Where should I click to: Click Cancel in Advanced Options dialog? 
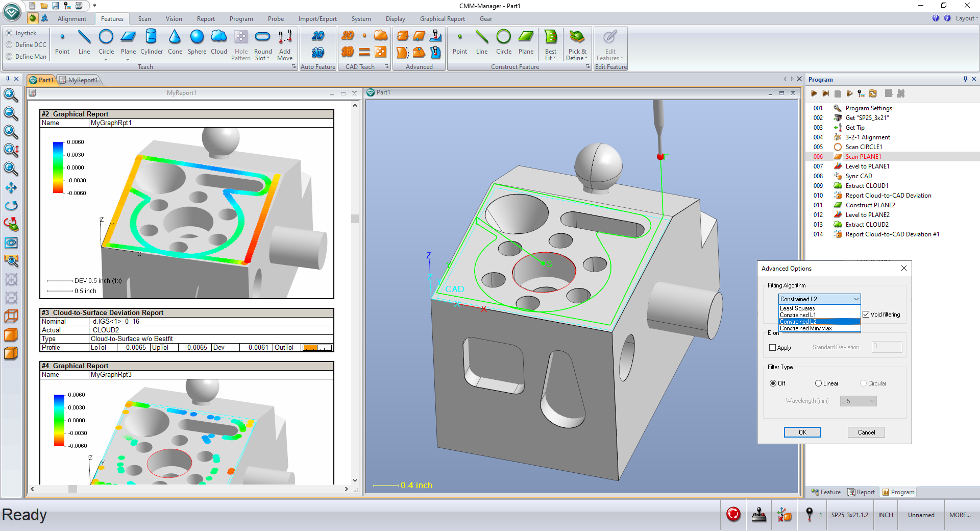pyautogui.click(x=866, y=432)
